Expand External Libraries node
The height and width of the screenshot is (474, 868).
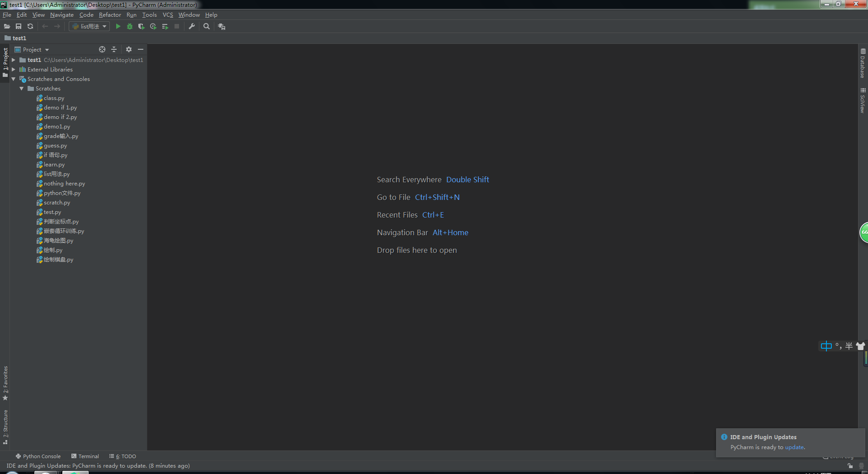14,69
